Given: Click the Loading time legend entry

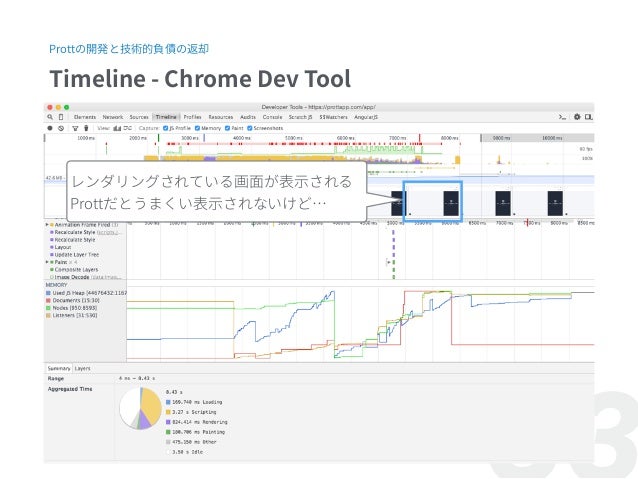Looking at the screenshot, I should pos(194,402).
